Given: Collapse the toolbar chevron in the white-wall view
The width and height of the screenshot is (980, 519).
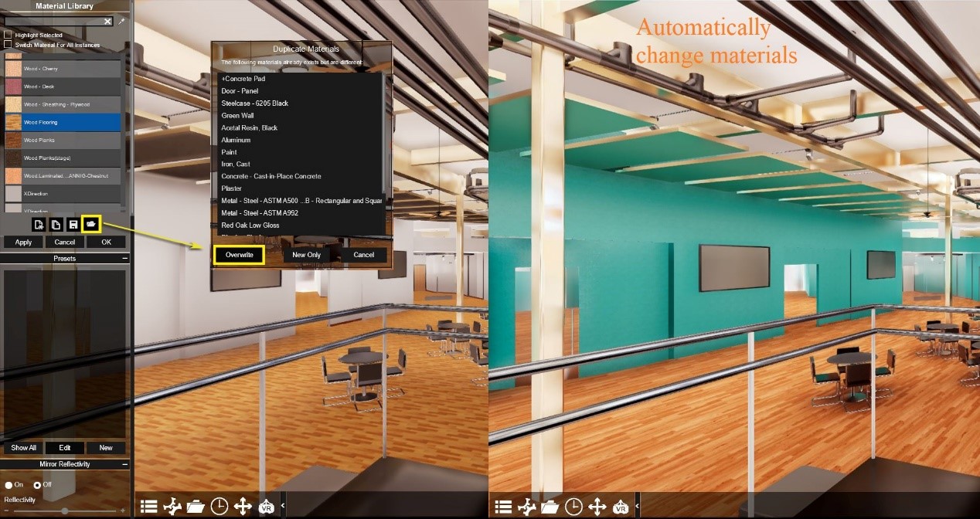Looking at the screenshot, I should 282,506.
